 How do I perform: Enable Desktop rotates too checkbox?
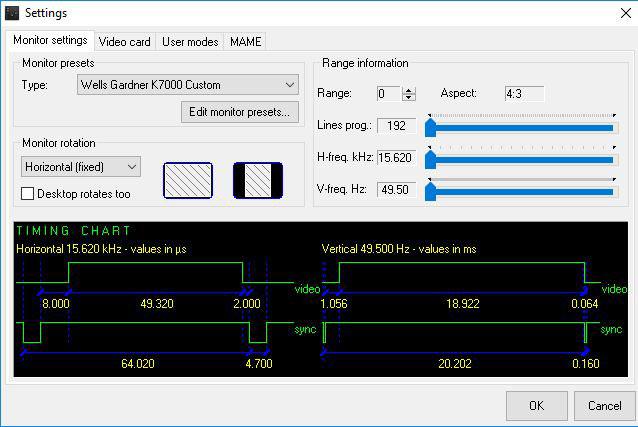coord(27,194)
